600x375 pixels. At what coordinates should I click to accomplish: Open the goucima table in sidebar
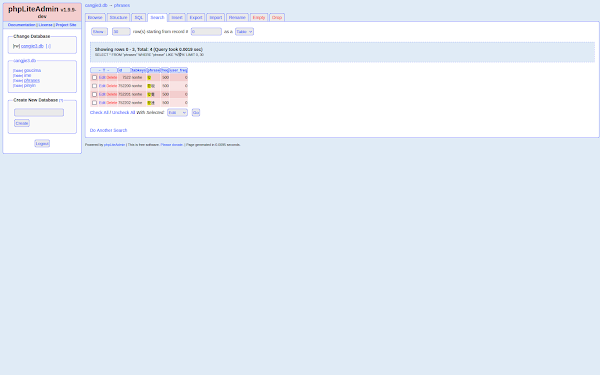(x=33, y=70)
